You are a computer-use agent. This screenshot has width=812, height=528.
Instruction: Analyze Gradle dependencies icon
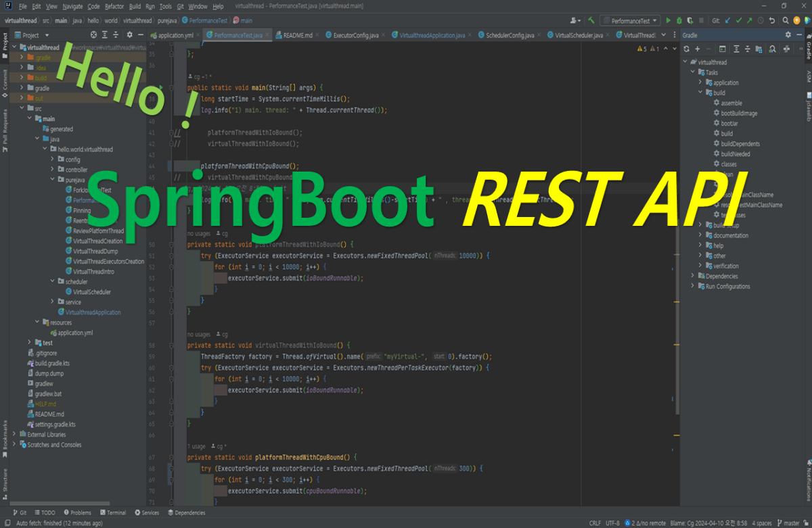(x=772, y=49)
